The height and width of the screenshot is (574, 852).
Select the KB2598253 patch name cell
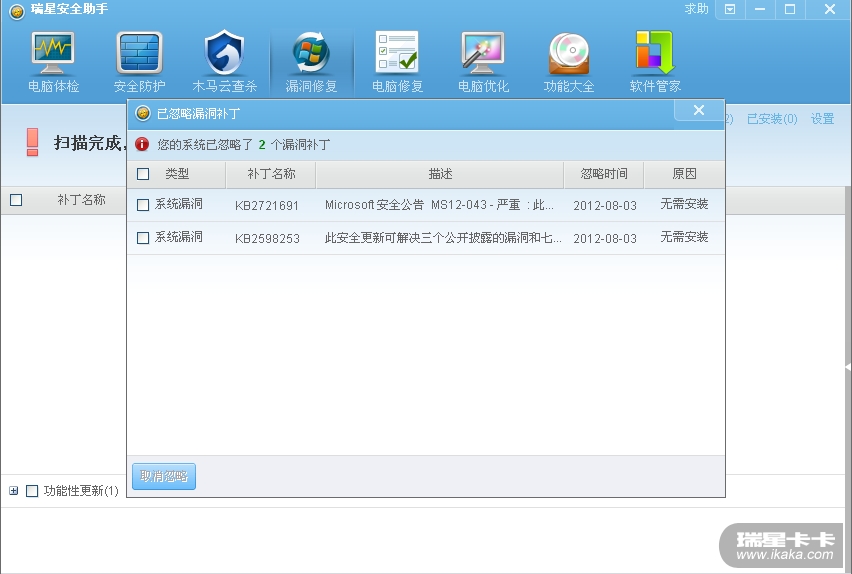pos(267,239)
